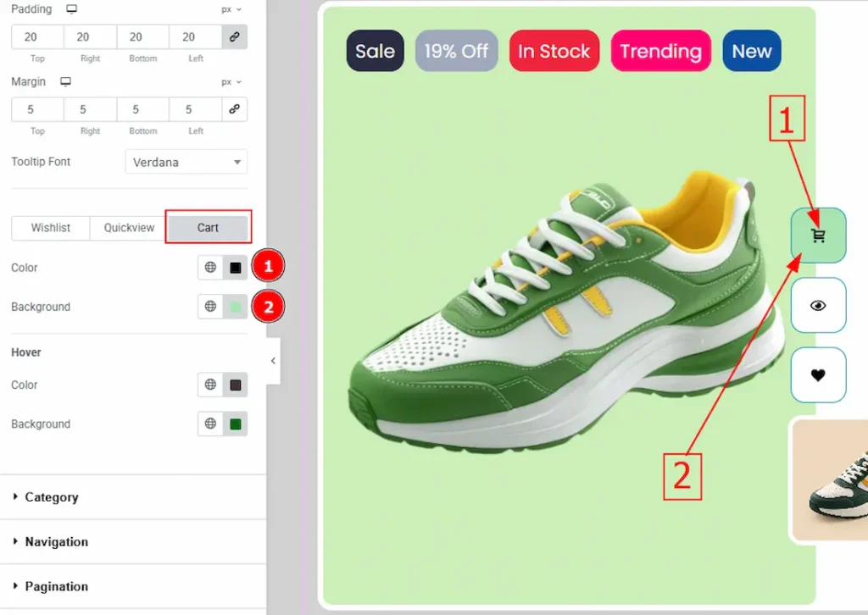Collapse the editor panel with arrow handle

tap(273, 361)
